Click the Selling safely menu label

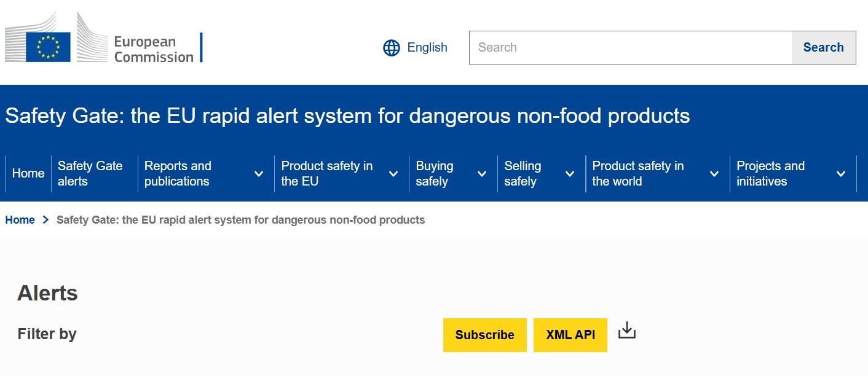[523, 174]
